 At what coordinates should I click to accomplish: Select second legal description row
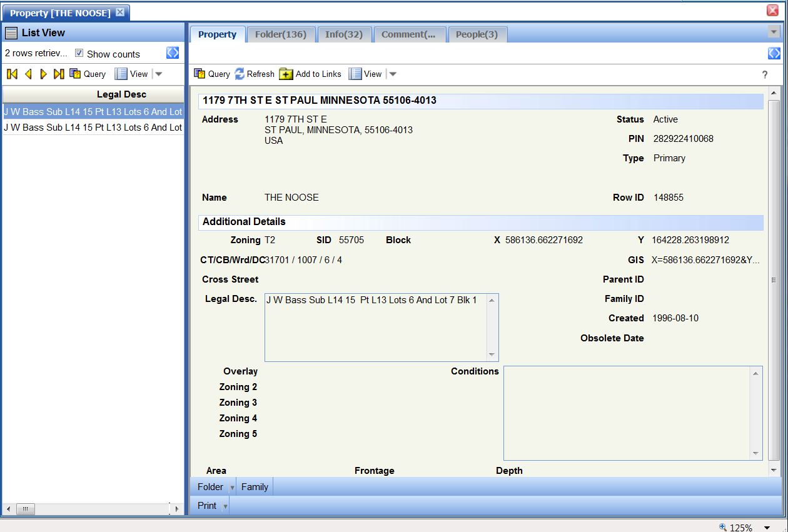tap(93, 128)
